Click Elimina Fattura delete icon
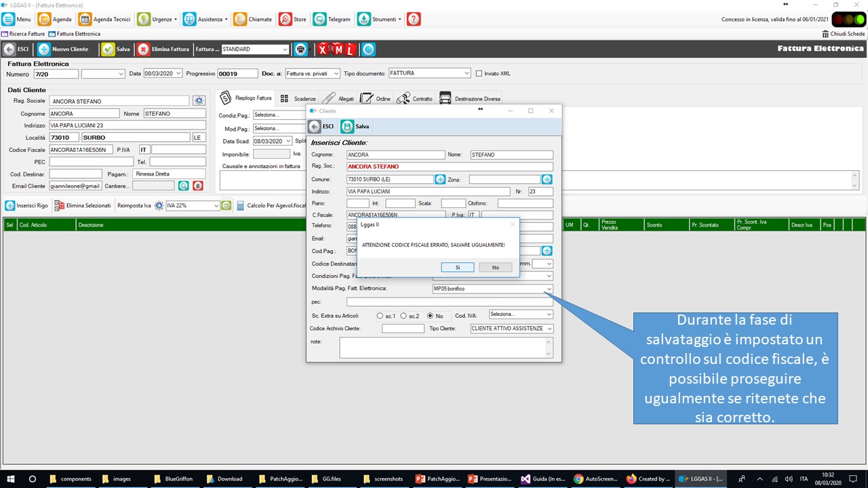The height and width of the screenshot is (488, 868). [x=143, y=49]
